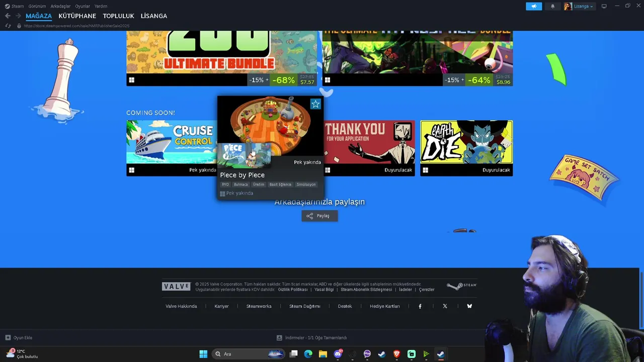Open the LİSANGA profile tab
Image resolution: width=644 pixels, height=362 pixels.
153,16
